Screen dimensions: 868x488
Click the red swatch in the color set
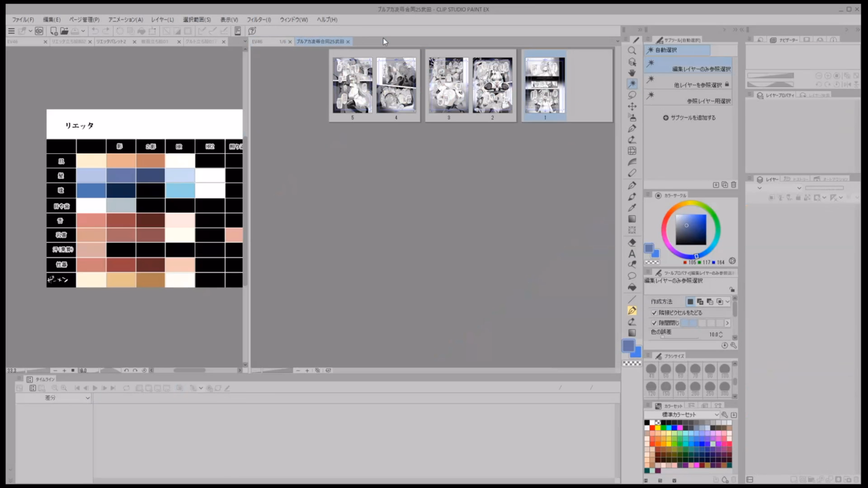tap(652, 427)
